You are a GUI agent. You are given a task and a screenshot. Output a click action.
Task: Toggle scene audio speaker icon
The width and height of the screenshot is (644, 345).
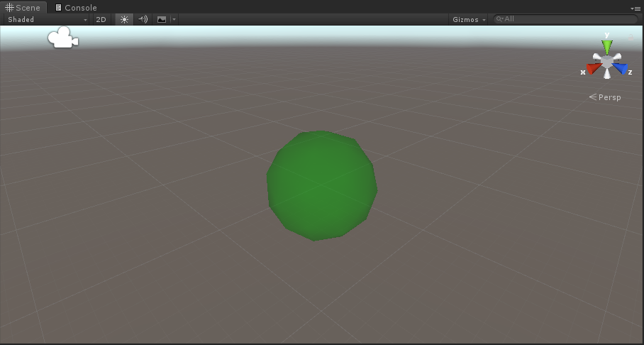143,19
